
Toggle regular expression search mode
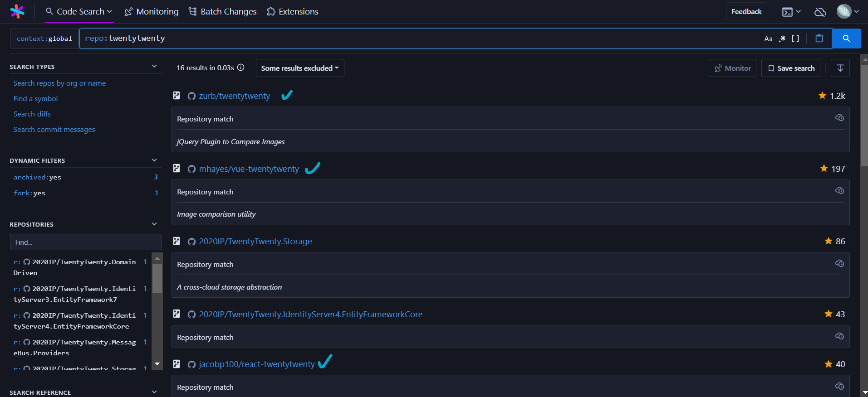tap(782, 39)
